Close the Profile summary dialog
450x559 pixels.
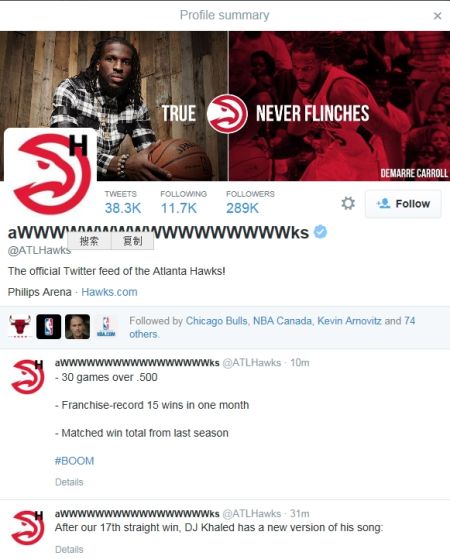tap(437, 16)
